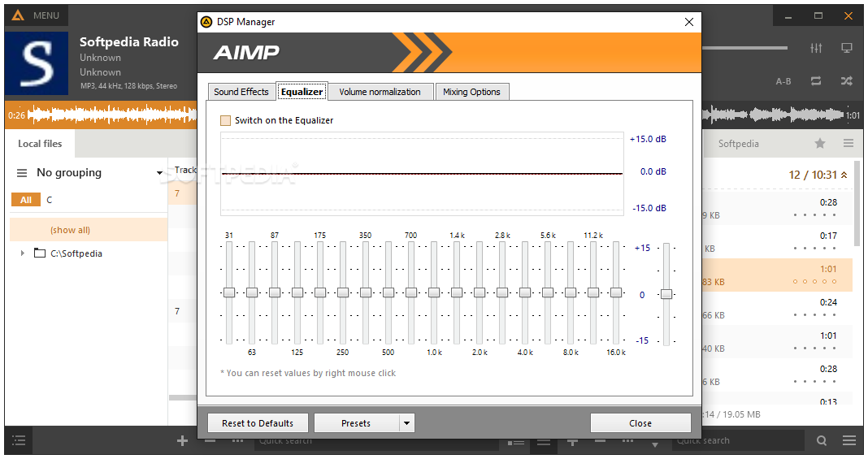Screen dimensions: 868x459
Task: Toggle repeat mode icon
Action: pos(816,80)
